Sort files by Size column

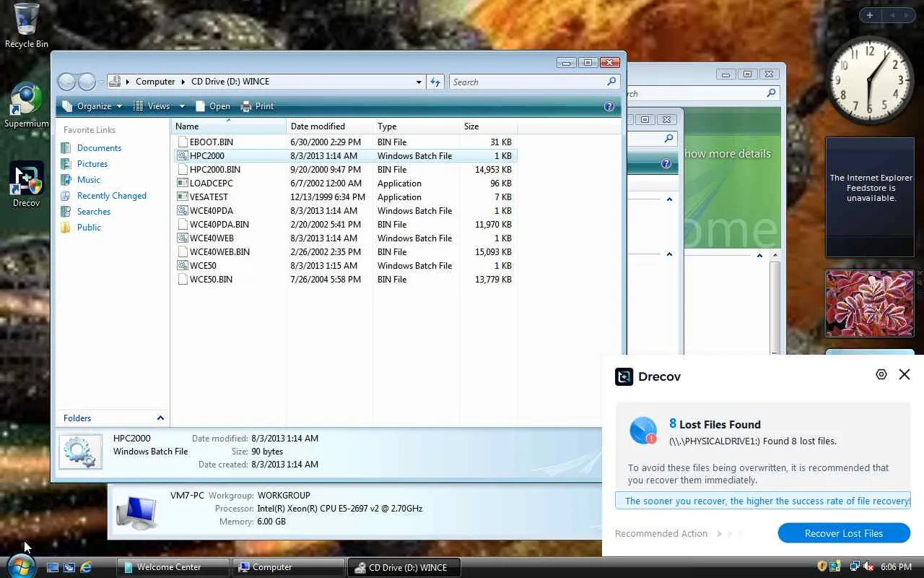click(489, 126)
